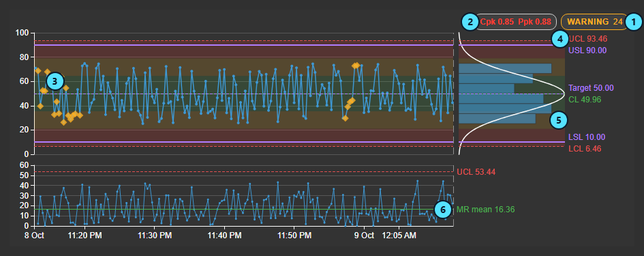Click the lowest orange diamond near 11:55 PM
This screenshot has height=256, width=644.
point(345,118)
